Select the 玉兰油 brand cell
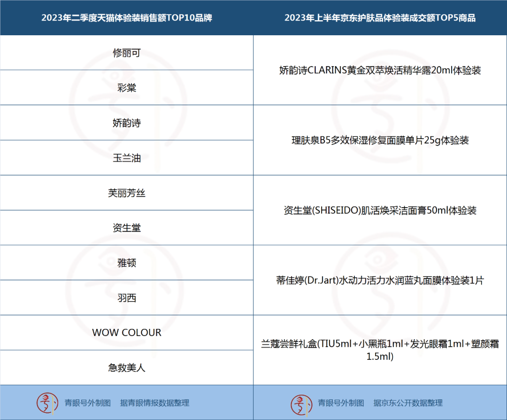The image size is (507, 420). (127, 158)
